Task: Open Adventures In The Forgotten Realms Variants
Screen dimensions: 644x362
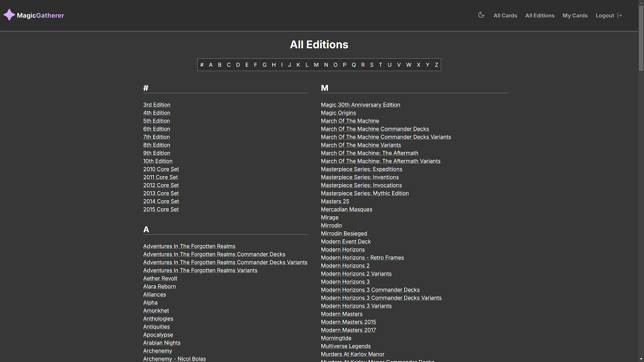Action: (200, 270)
